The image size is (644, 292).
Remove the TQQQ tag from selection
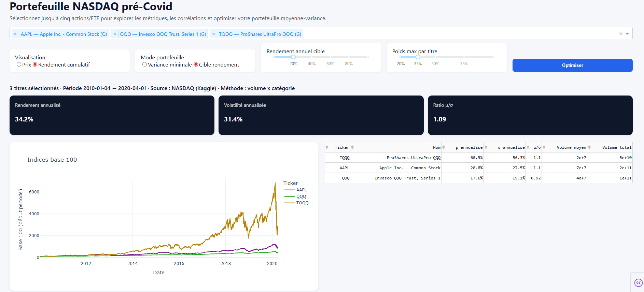[x=213, y=34]
